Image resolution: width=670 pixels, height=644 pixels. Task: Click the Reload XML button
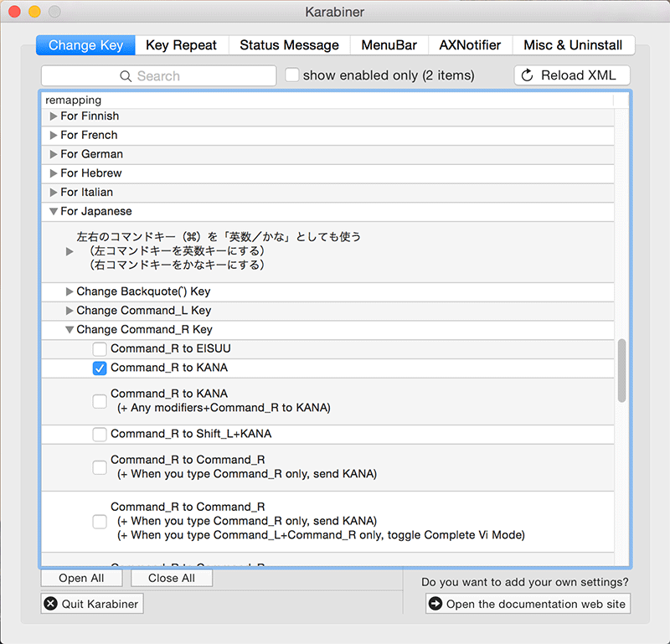click(x=572, y=75)
